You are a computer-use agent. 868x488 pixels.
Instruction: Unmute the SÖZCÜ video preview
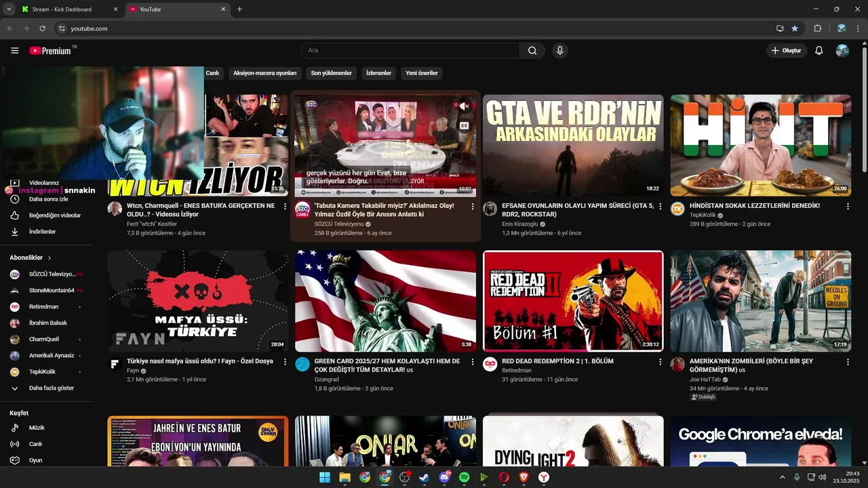465,106
